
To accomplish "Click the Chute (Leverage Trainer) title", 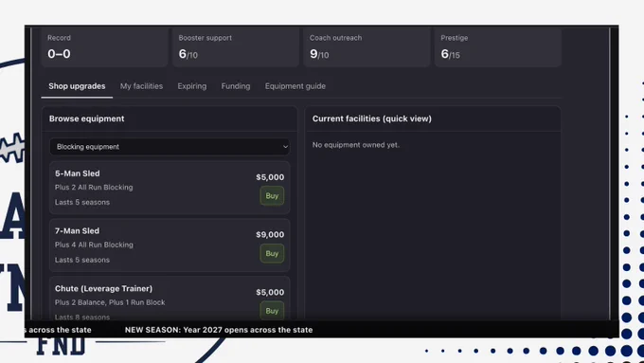I will (x=103, y=288).
